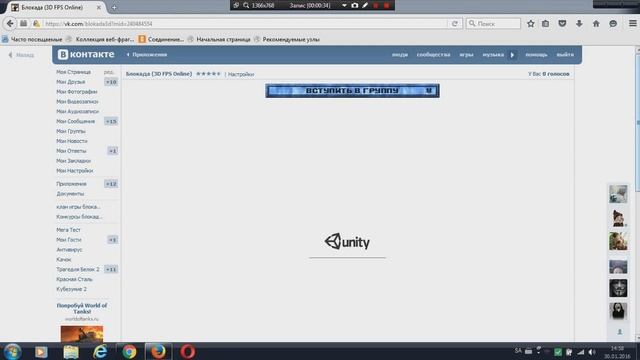Open the Windows Start button
The height and width of the screenshot is (360, 640).
12,351
